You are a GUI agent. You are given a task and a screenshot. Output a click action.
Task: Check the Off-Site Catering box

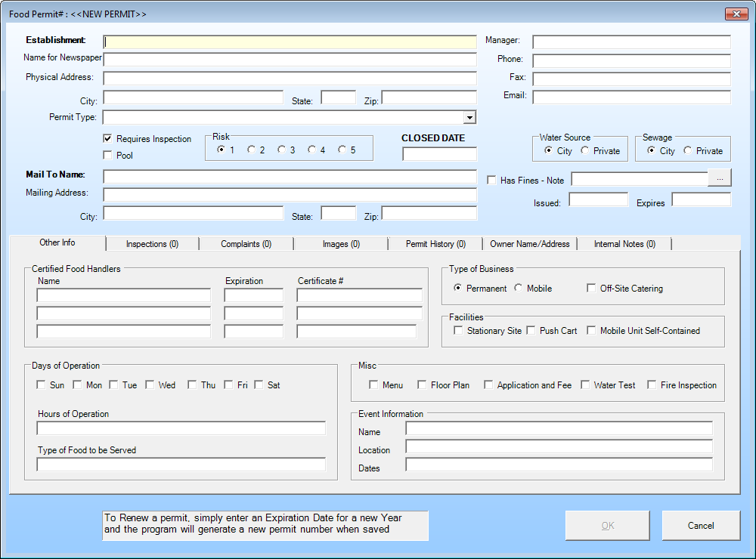591,288
